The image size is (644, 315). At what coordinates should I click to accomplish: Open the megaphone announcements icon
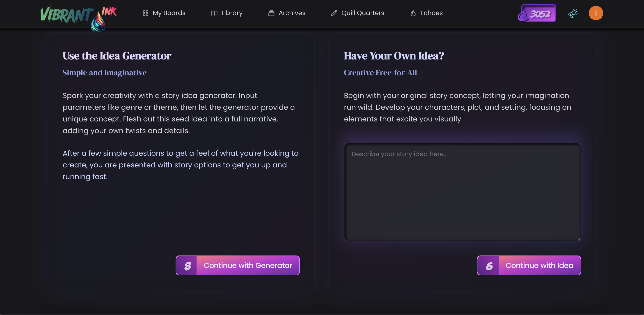(573, 13)
